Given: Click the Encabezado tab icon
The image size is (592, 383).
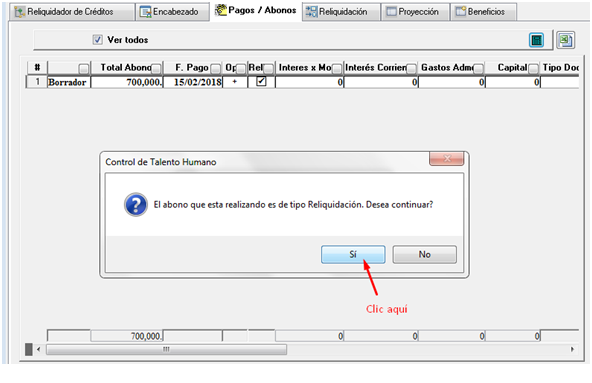Looking at the screenshot, I should [145, 12].
